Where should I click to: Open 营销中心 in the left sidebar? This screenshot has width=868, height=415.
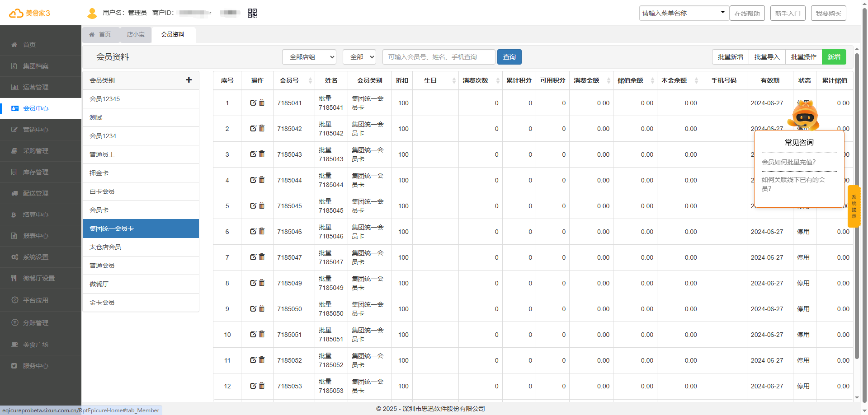click(x=36, y=130)
